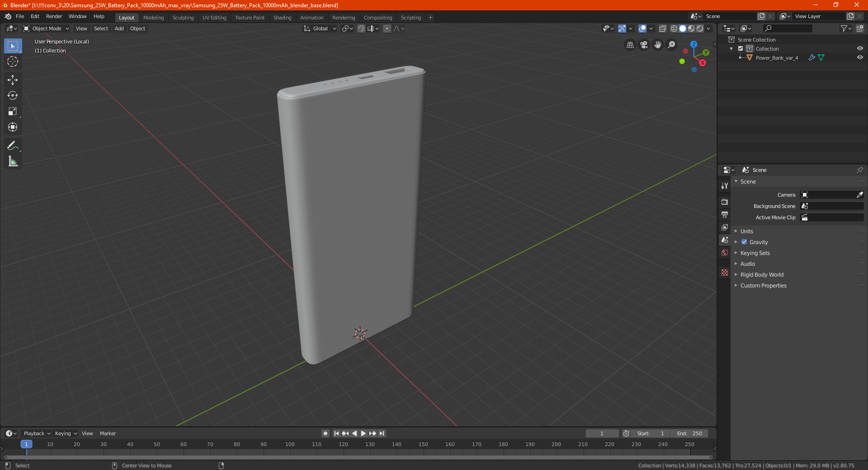
Task: Click the End frame 250 field
Action: point(689,433)
